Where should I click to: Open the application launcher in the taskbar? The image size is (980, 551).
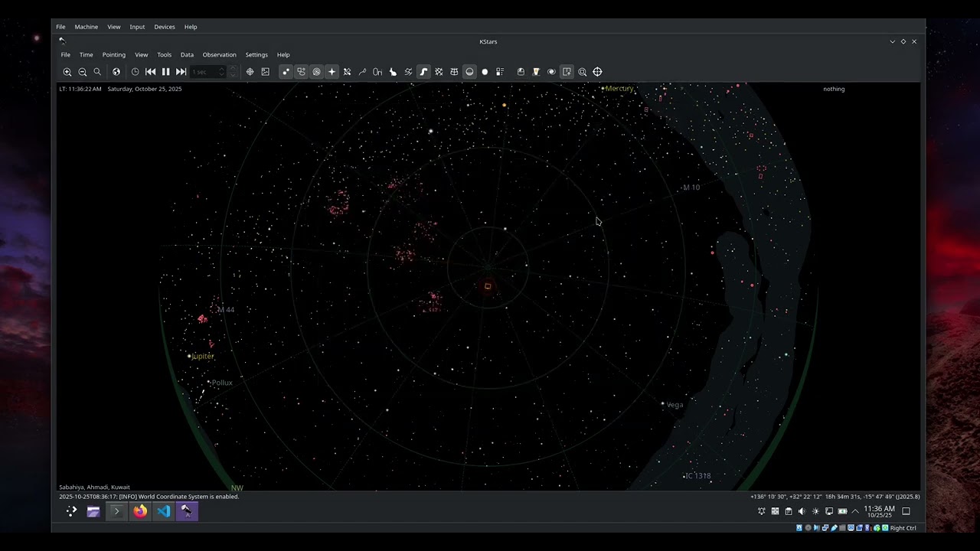(71, 511)
